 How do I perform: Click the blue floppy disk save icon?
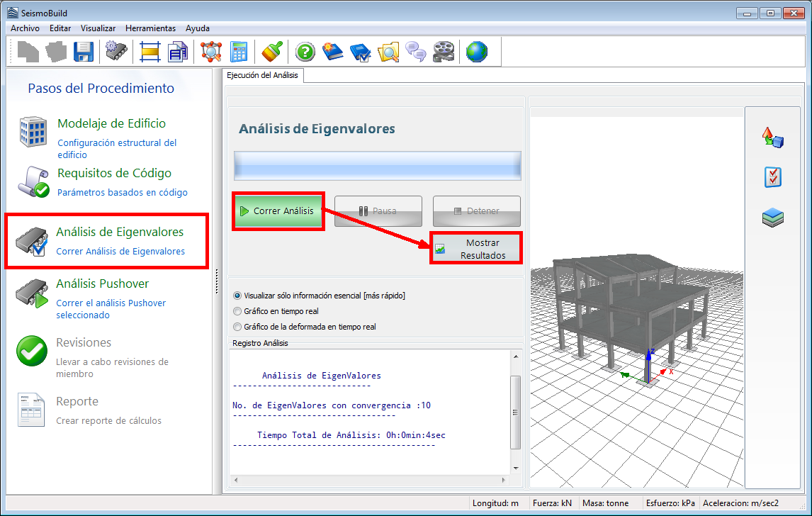coord(84,52)
